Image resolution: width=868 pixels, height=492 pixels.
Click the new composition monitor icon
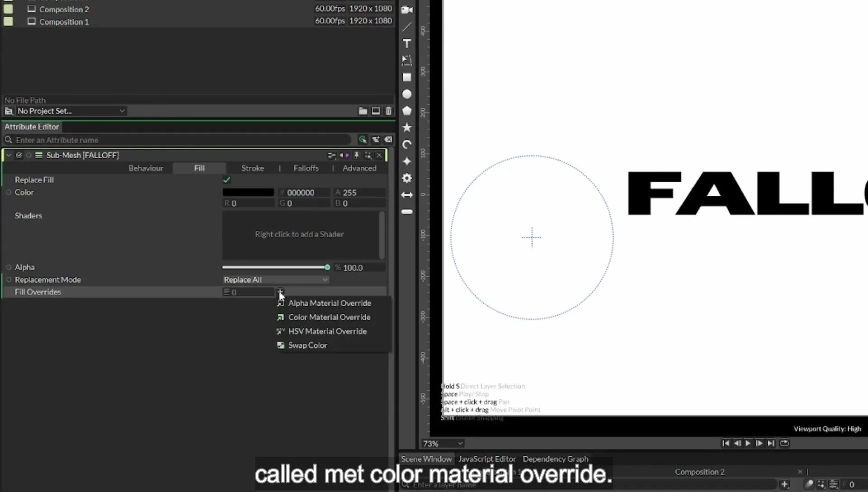376,111
